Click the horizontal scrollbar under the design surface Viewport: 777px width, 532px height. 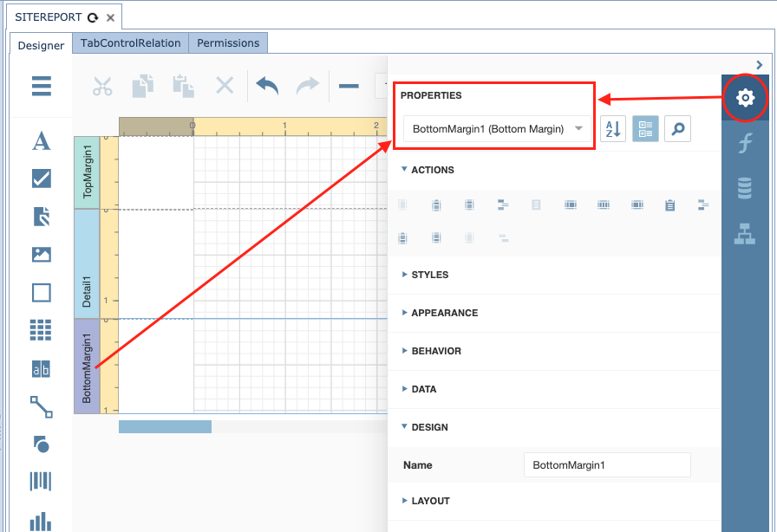[165, 426]
